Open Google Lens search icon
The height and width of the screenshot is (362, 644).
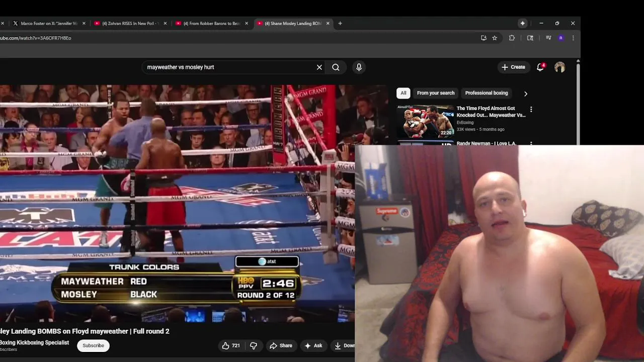point(530,38)
